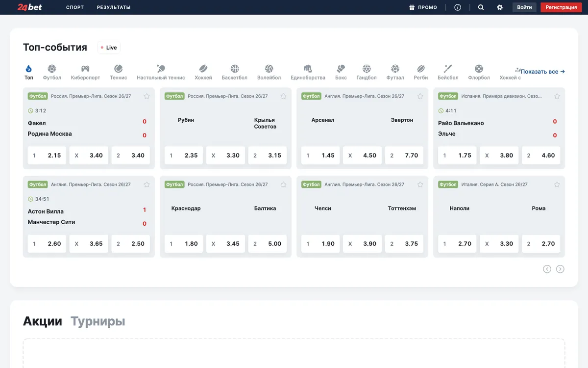Screen dimensions: 588x368
Task: Pick draw odds 3.45 for Краснодар–Балтика
Action: (x=225, y=244)
